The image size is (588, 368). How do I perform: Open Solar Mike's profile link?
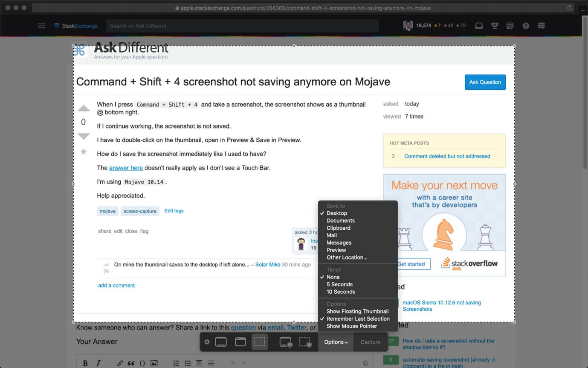pos(268,265)
